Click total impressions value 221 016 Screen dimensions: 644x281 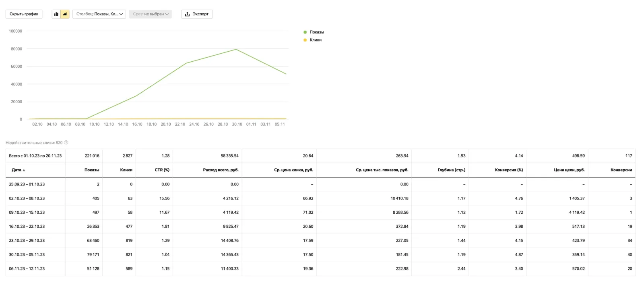pyautogui.click(x=92, y=156)
